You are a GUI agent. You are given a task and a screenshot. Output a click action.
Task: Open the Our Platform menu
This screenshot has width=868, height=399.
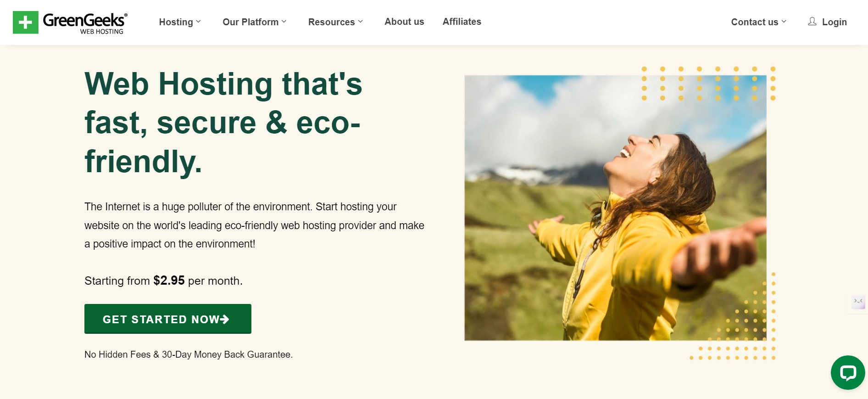(x=250, y=22)
